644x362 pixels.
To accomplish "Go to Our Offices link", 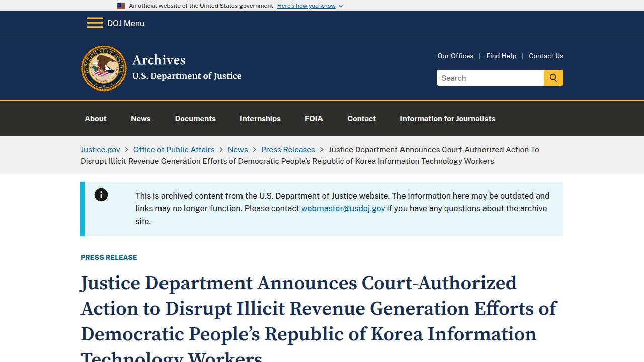I will pyautogui.click(x=455, y=56).
